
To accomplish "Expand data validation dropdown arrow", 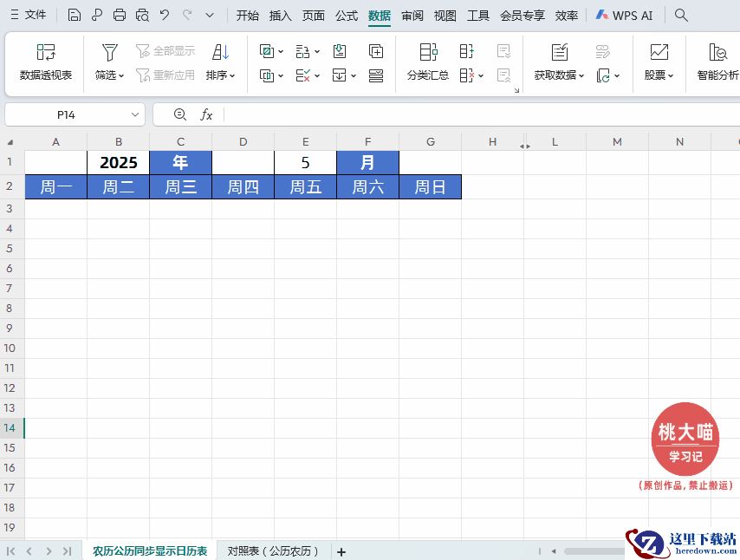I will pos(317,75).
